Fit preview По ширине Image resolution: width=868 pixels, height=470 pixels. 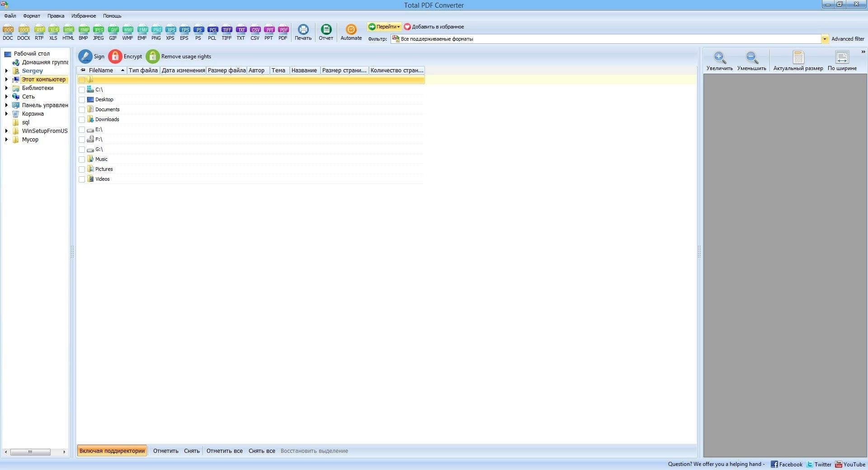click(842, 61)
